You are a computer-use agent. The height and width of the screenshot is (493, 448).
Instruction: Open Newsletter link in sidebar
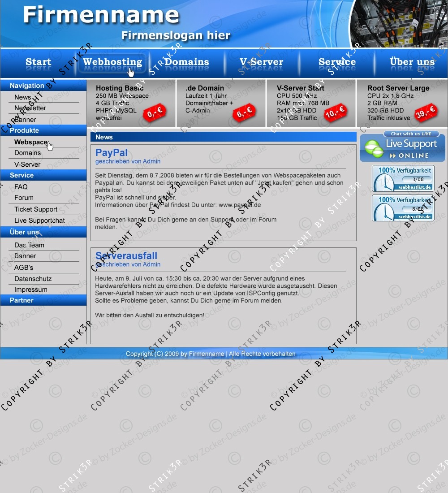coord(30,108)
